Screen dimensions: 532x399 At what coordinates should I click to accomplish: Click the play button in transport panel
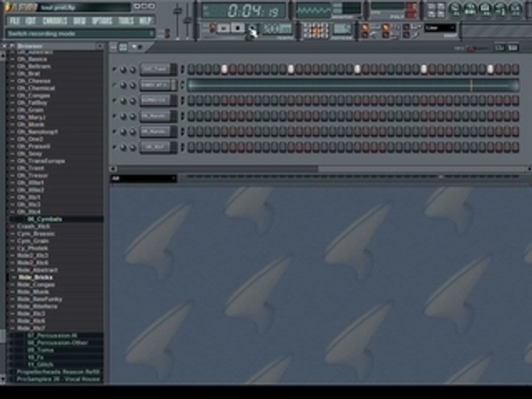click(x=223, y=28)
